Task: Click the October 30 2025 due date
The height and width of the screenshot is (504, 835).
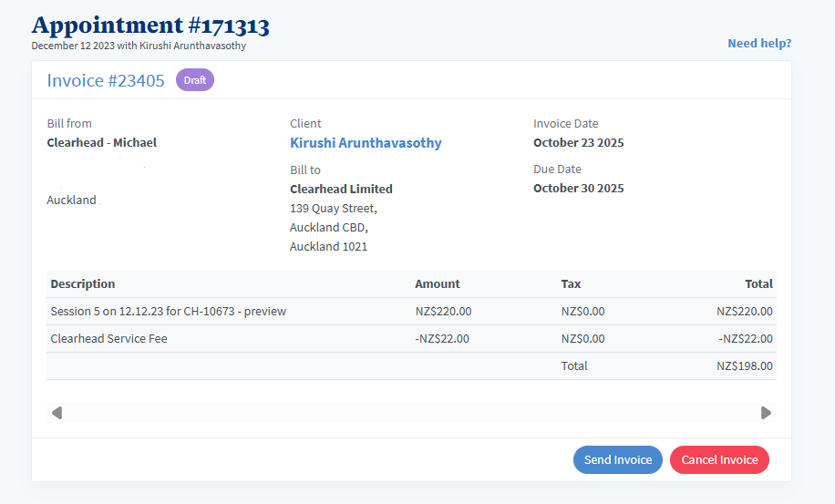Action: tap(578, 189)
